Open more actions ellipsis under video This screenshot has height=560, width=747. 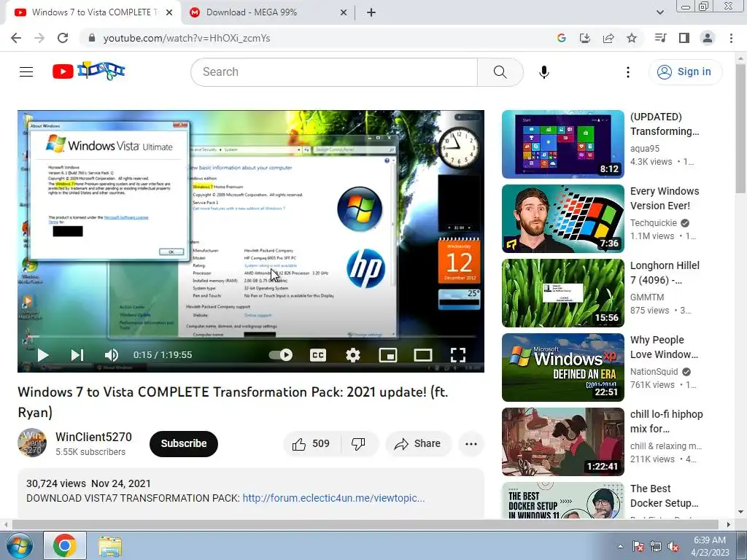(x=471, y=444)
